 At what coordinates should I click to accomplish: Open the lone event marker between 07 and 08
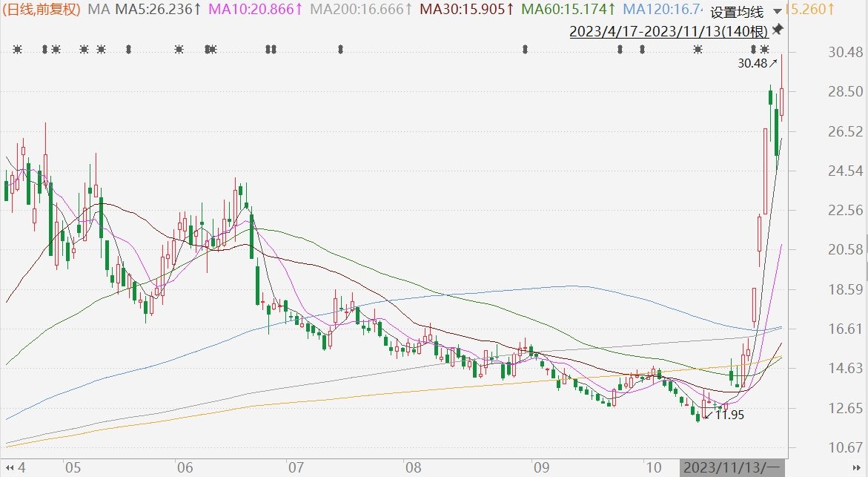[340, 50]
